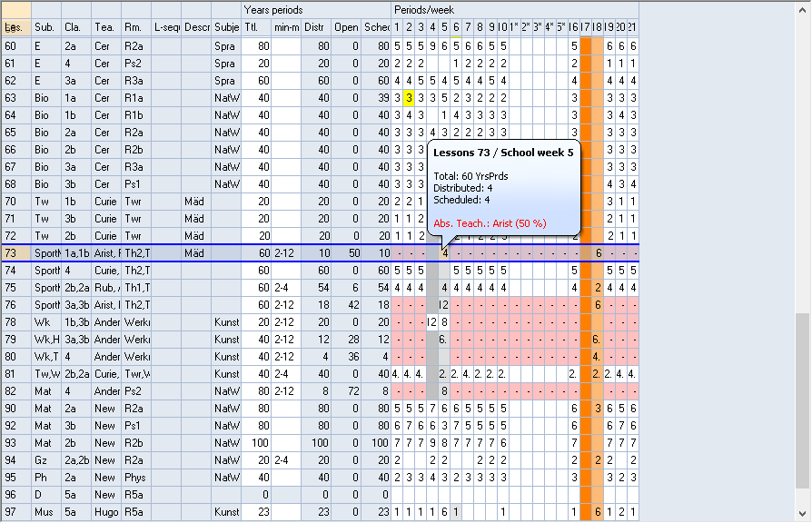Select lesson row number 60
This screenshot has width=812, height=523.
coord(16,46)
